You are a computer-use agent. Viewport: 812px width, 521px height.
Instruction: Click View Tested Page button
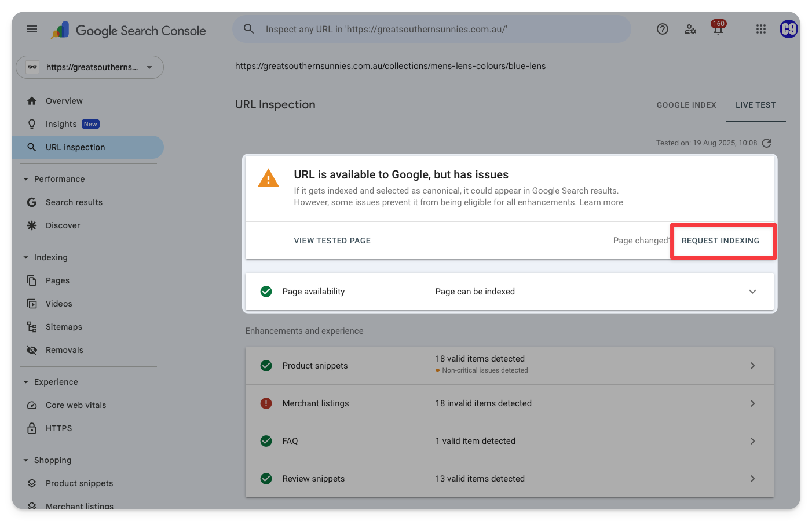tap(332, 241)
